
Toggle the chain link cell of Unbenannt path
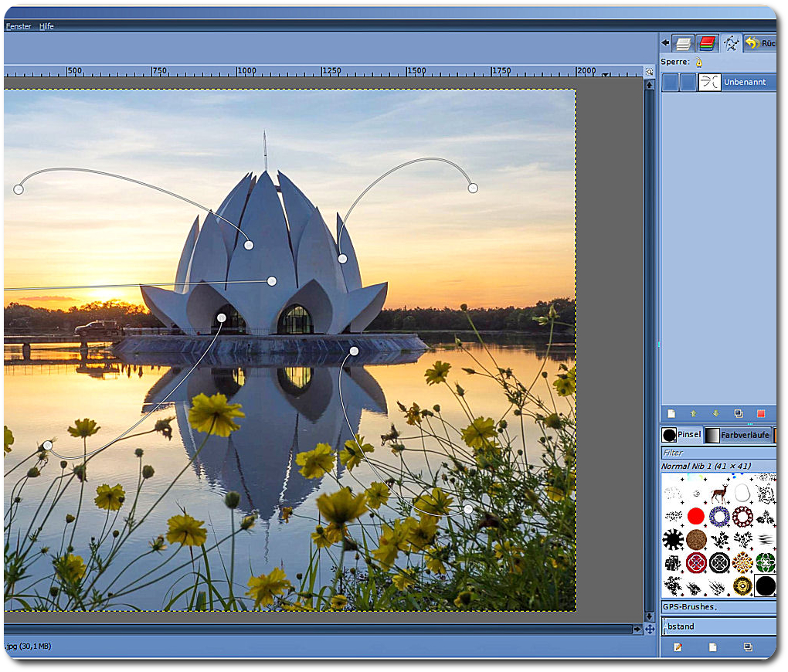point(688,82)
